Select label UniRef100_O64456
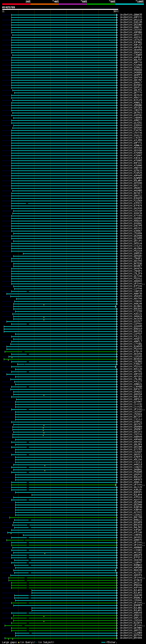 point(131,50)
